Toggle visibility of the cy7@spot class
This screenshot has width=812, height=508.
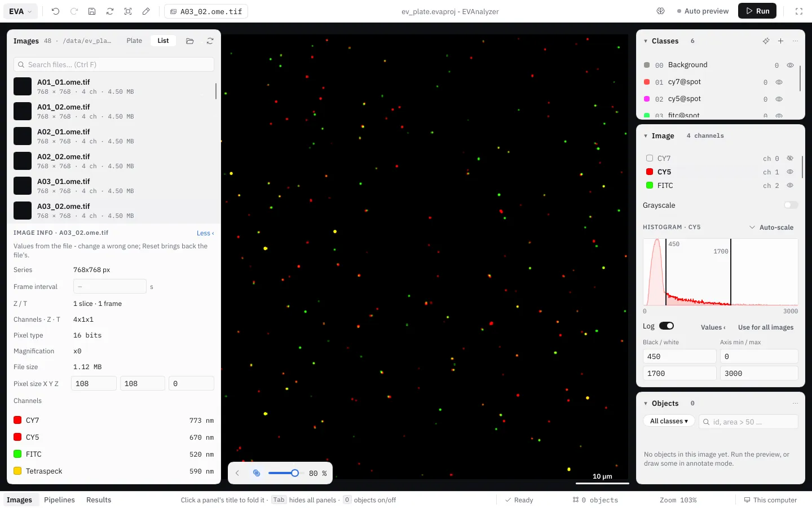click(779, 82)
